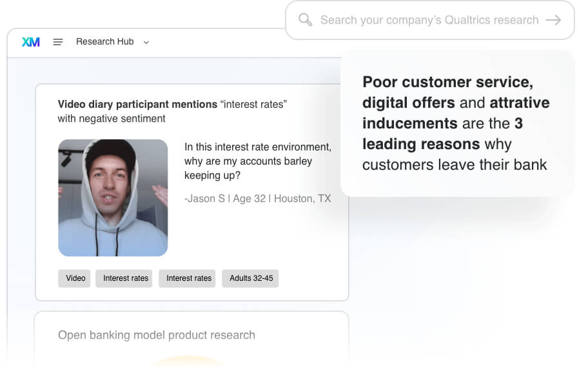Click the search magnifier icon
The image size is (588, 368).
tap(305, 20)
